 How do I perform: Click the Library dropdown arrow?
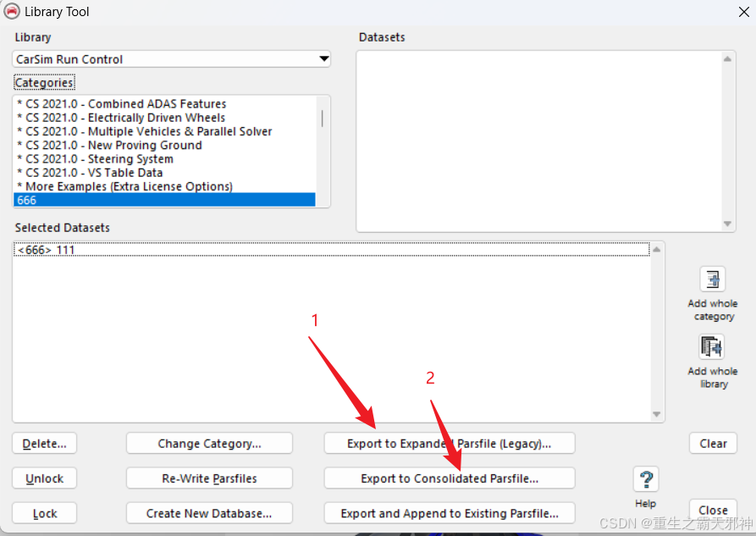[x=324, y=59]
